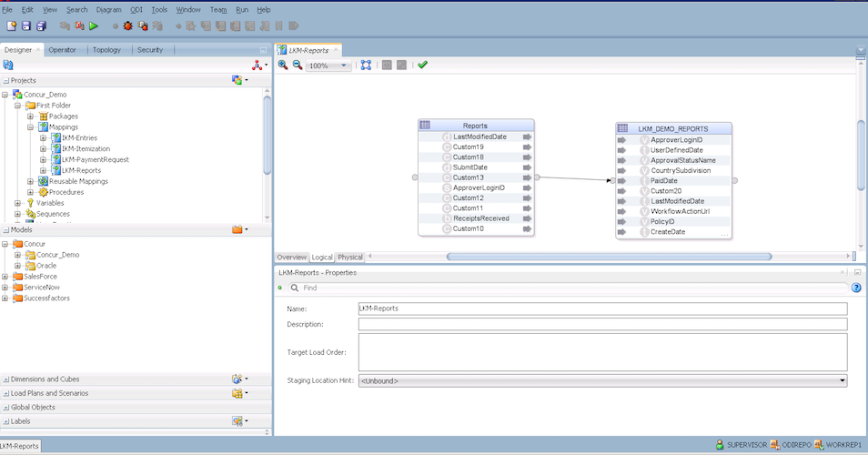Viewport: 868px width, 455px height.
Task: Run the mapping with green play icon
Action: pos(94,26)
